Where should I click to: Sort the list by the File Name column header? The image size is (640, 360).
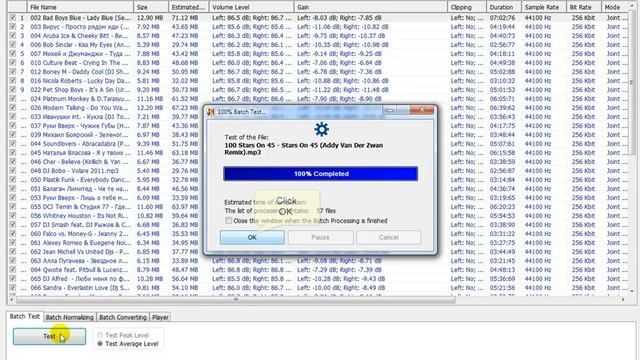point(80,7)
